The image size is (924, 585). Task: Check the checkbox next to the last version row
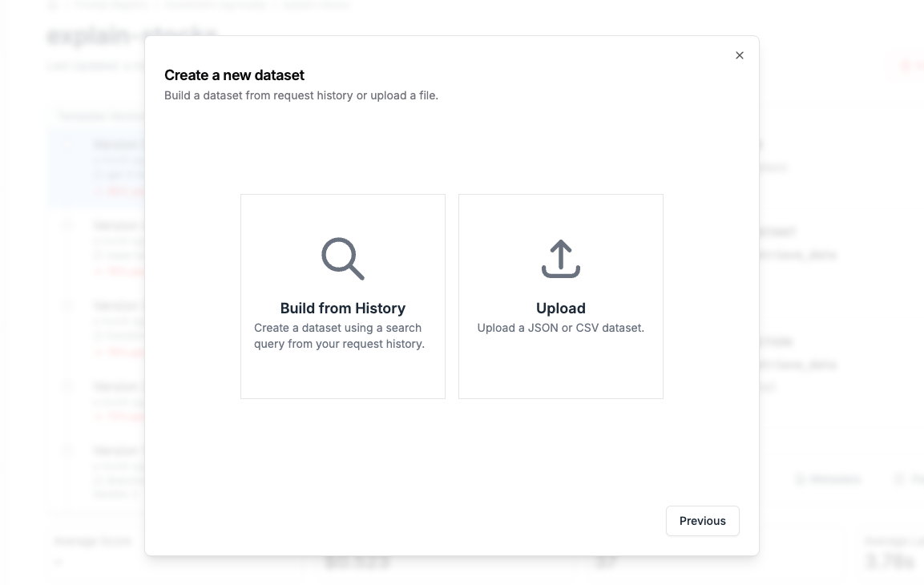tap(67, 451)
